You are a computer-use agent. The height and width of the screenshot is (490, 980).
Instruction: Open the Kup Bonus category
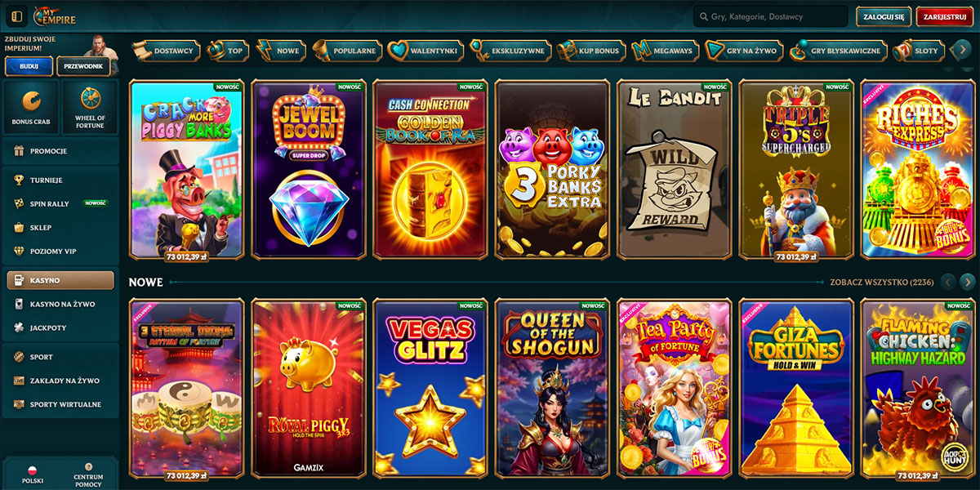[x=590, y=51]
